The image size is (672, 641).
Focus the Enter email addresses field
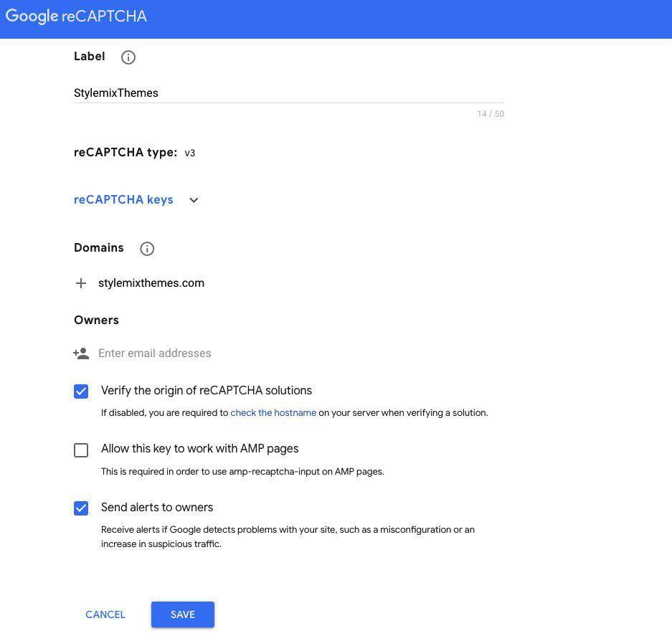point(287,353)
